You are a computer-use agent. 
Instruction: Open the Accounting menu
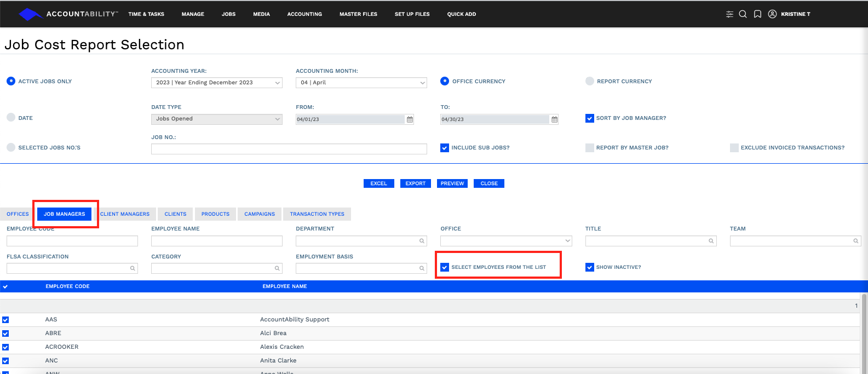click(x=304, y=14)
